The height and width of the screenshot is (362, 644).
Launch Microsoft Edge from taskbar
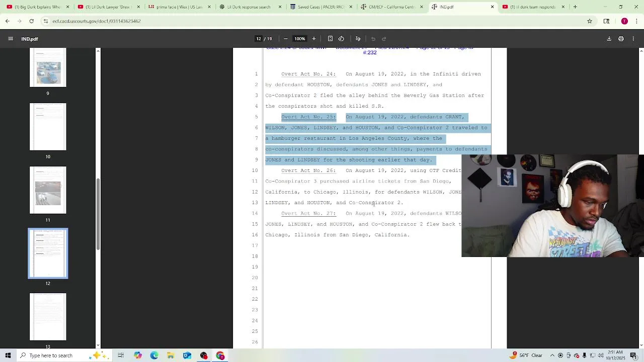tap(154, 355)
